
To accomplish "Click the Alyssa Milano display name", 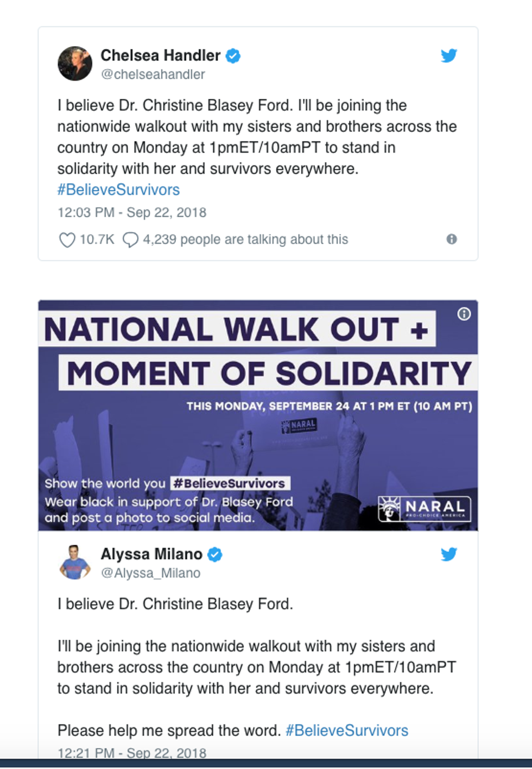I will tap(151, 554).
